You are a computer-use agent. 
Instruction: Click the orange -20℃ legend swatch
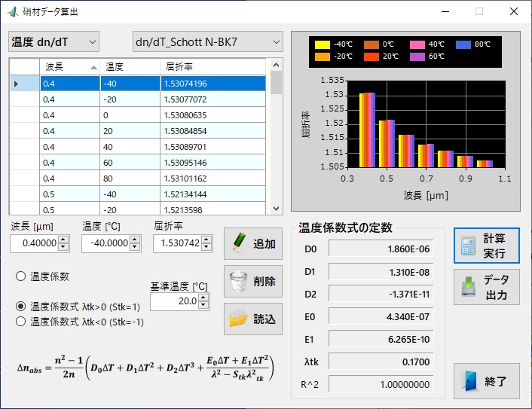coord(323,56)
